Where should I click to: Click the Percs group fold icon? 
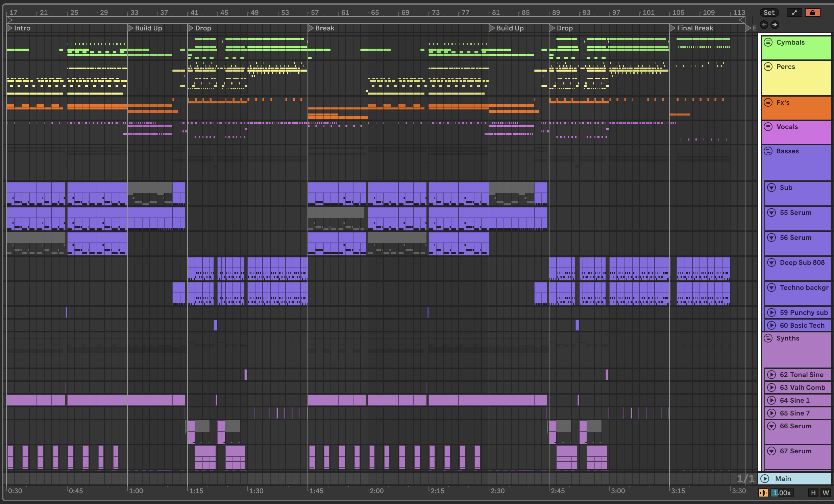pos(768,66)
